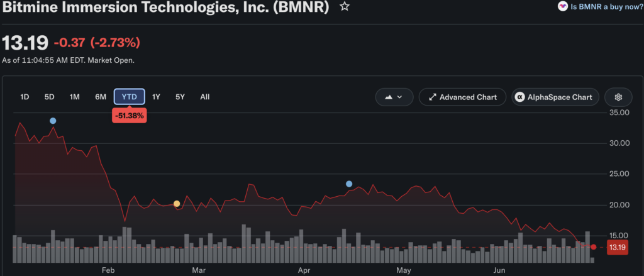This screenshot has width=644, height=276.
Task: Click the 13.19 current price text
Action: click(x=25, y=43)
